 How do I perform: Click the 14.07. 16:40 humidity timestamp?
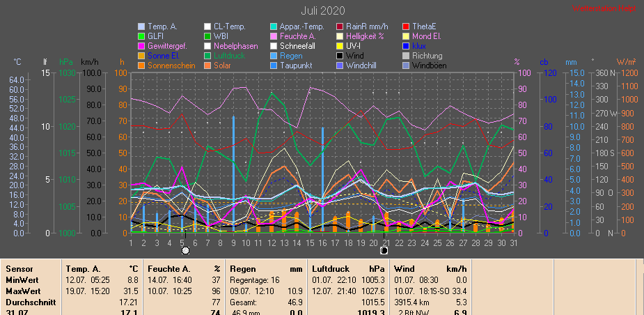(x=168, y=280)
